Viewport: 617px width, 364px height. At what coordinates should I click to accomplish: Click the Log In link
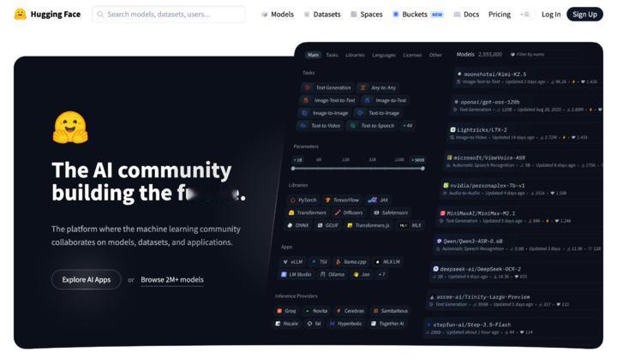point(551,15)
